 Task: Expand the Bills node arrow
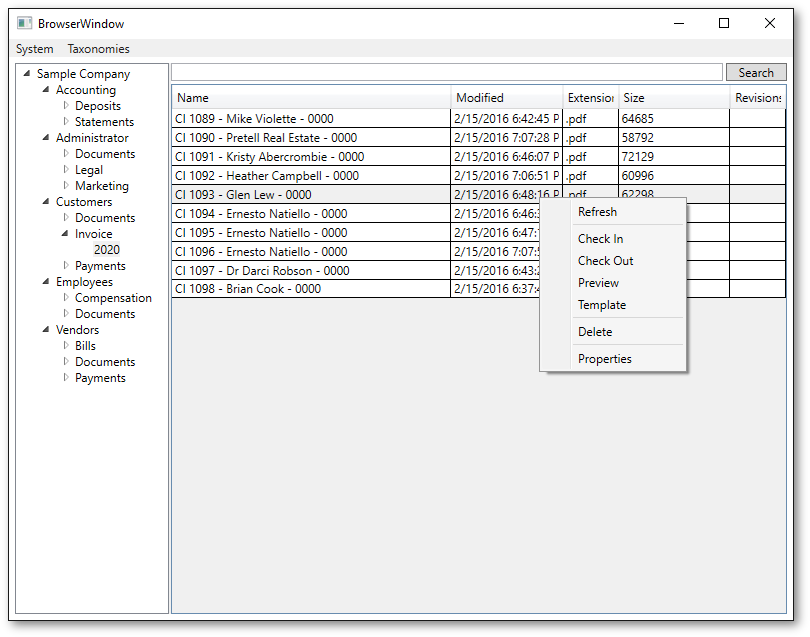(66, 346)
